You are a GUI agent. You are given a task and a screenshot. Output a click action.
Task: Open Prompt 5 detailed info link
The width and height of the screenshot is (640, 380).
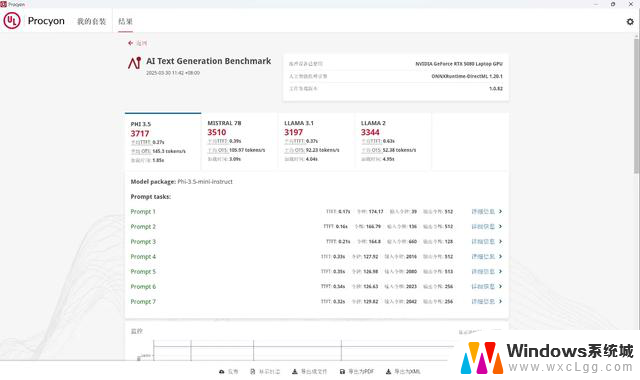click(x=483, y=271)
